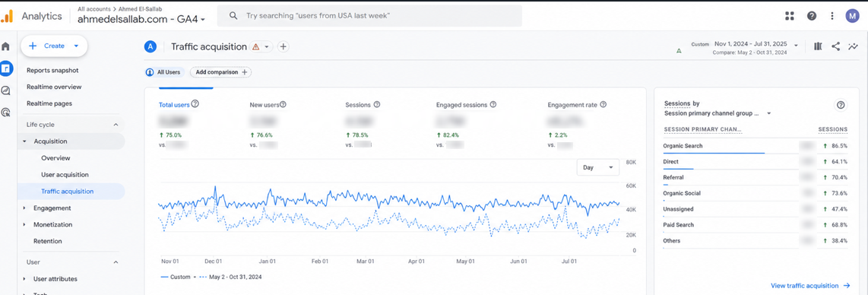The width and height of the screenshot is (868, 295).
Task: Click Organic Search row
Action: (755, 146)
